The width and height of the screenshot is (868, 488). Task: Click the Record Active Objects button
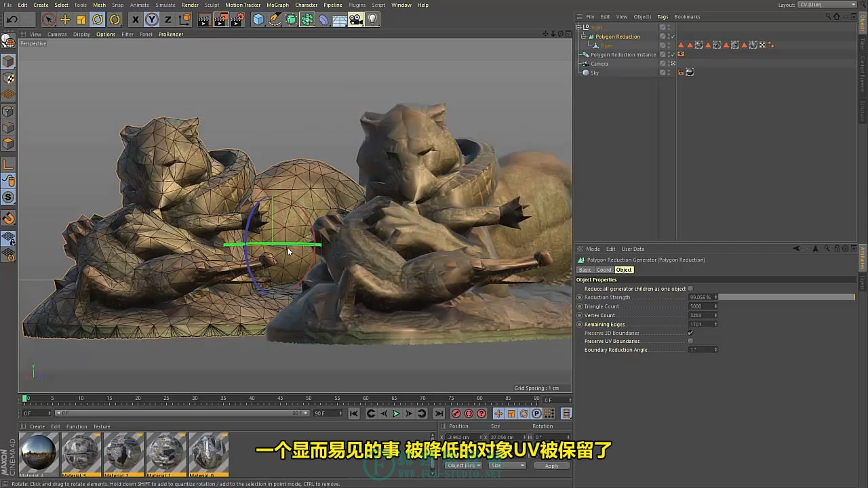(x=456, y=413)
